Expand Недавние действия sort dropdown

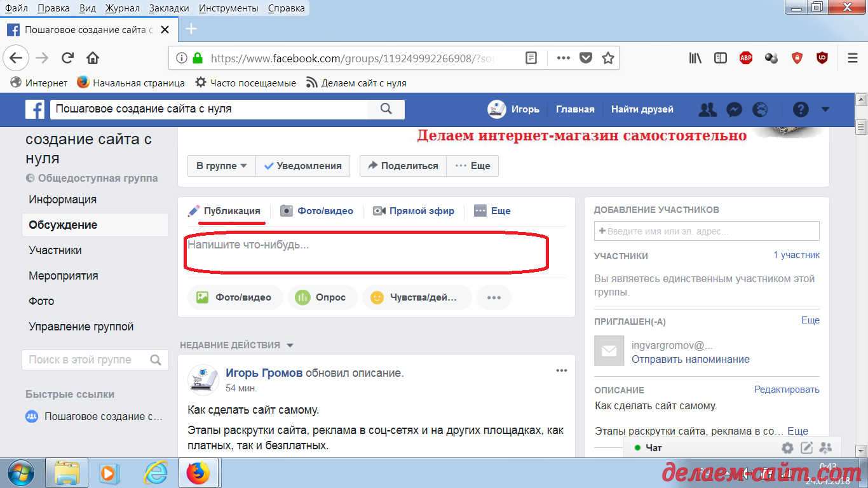290,346
